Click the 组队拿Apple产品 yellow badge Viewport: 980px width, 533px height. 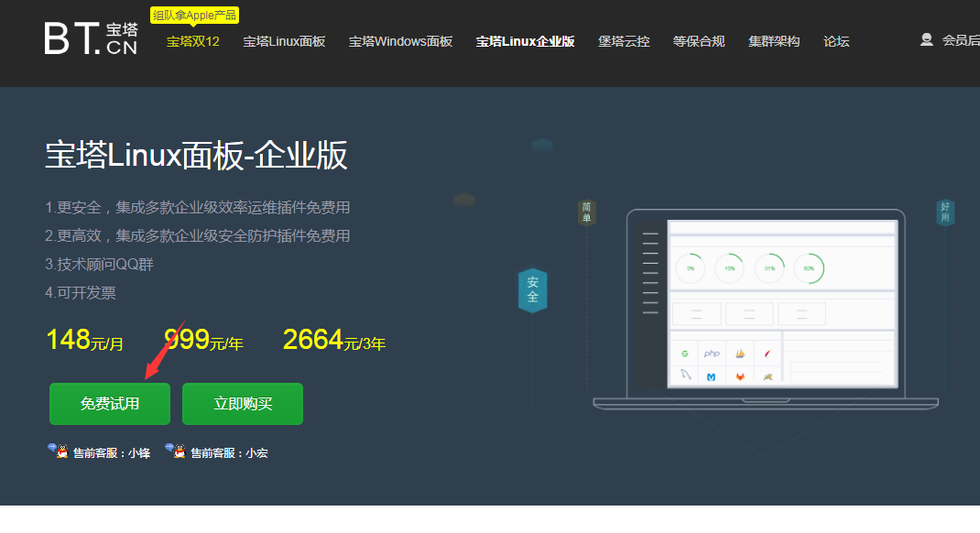click(194, 15)
